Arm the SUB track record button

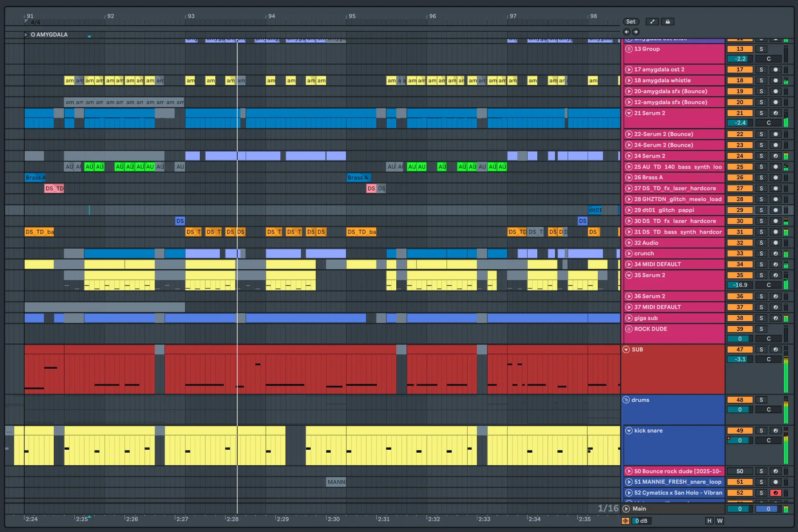pos(776,350)
